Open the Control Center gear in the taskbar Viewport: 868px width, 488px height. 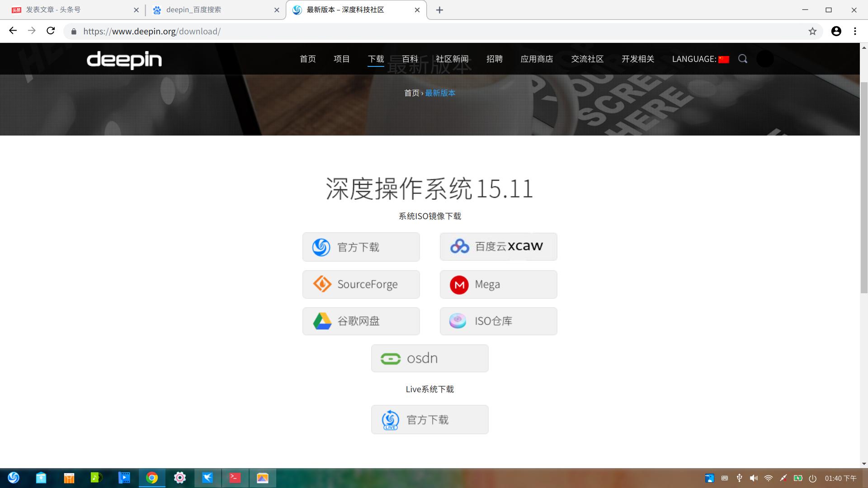pos(180,478)
